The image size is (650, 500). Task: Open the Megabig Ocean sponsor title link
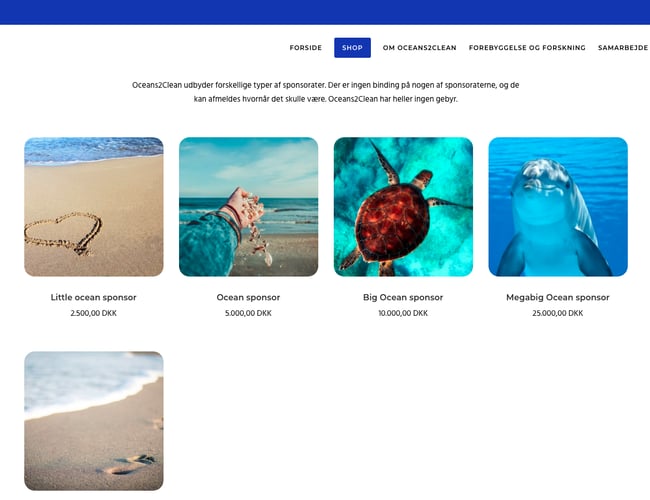558,297
